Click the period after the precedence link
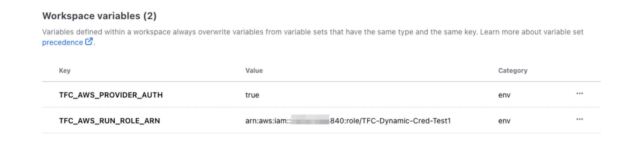644x145 pixels. 94,44
